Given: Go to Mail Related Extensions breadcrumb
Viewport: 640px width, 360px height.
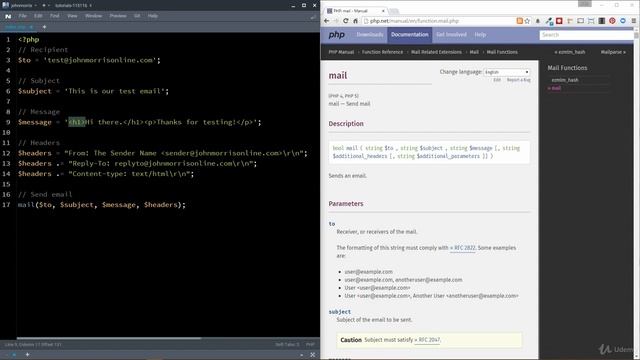Looking at the screenshot, I should (x=436, y=52).
